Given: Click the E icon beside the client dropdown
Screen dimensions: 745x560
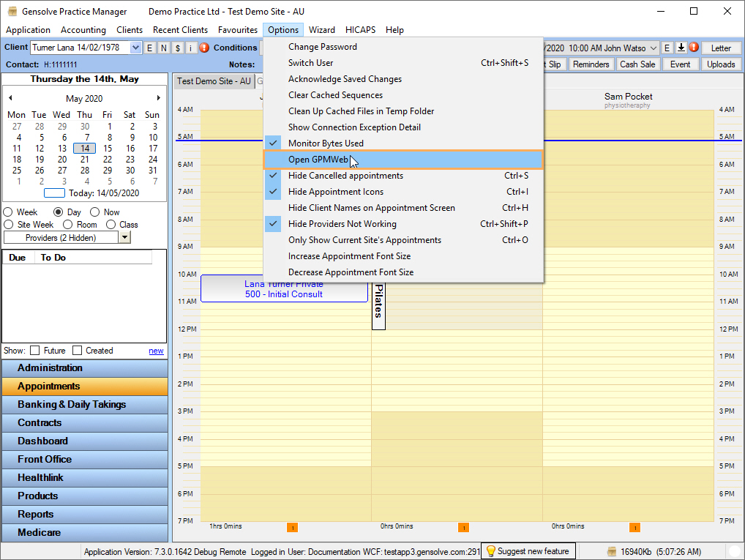Looking at the screenshot, I should coord(150,48).
